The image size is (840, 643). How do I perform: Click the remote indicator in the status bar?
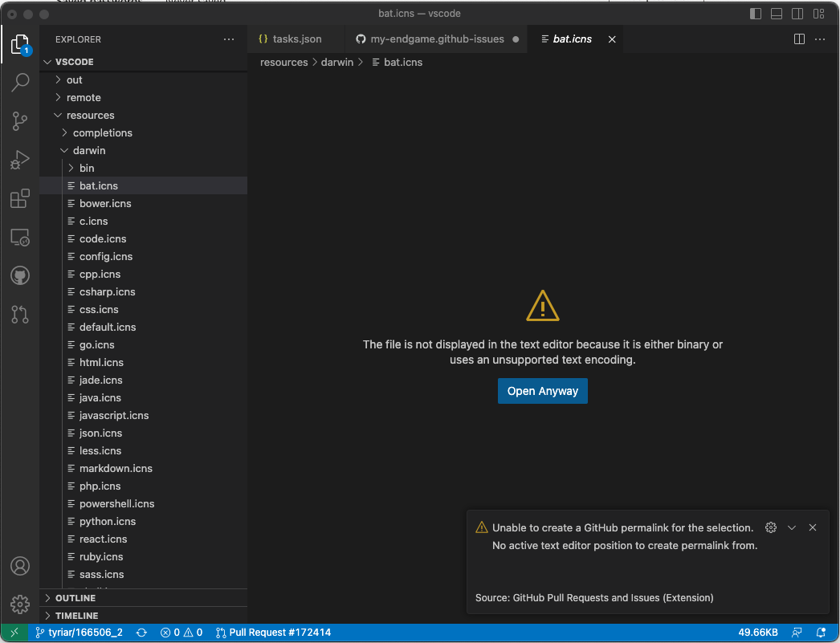pyautogui.click(x=13, y=633)
